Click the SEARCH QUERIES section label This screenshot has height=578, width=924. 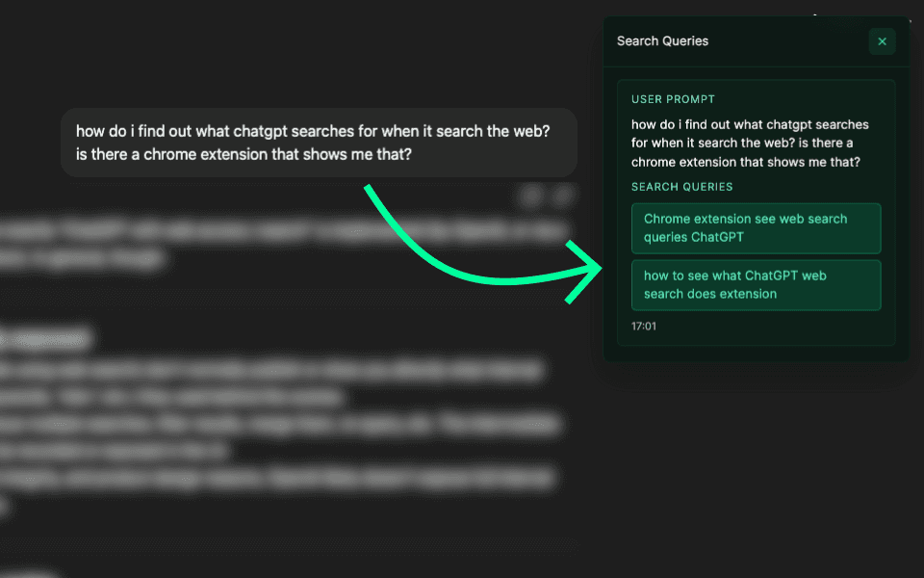(683, 186)
